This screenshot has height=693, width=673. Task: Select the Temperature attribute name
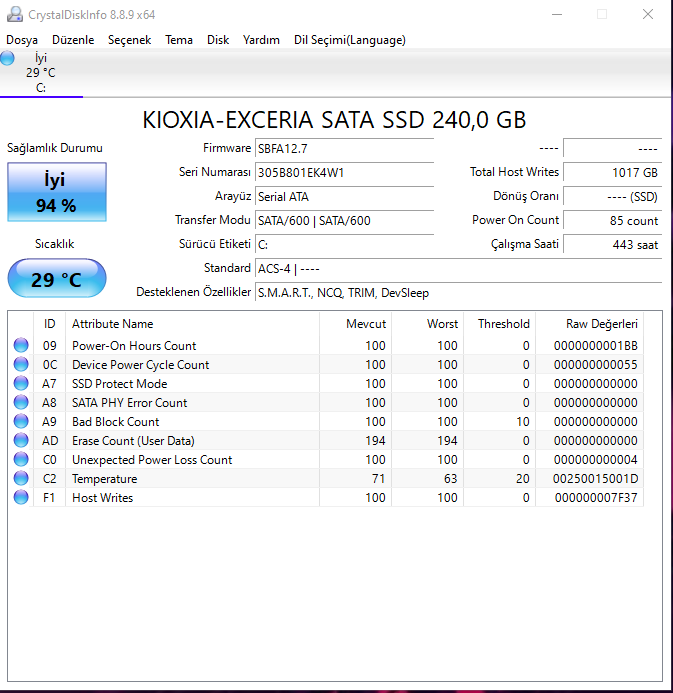105,479
